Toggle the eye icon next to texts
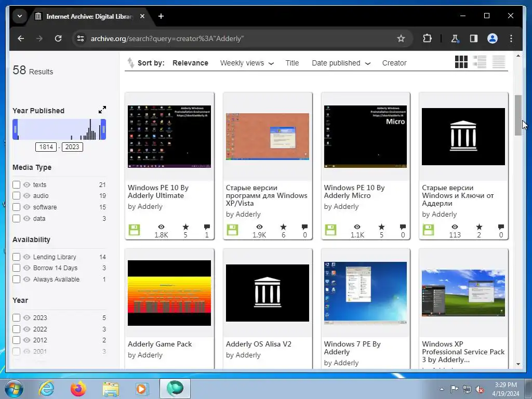532x399 pixels. 27,184
